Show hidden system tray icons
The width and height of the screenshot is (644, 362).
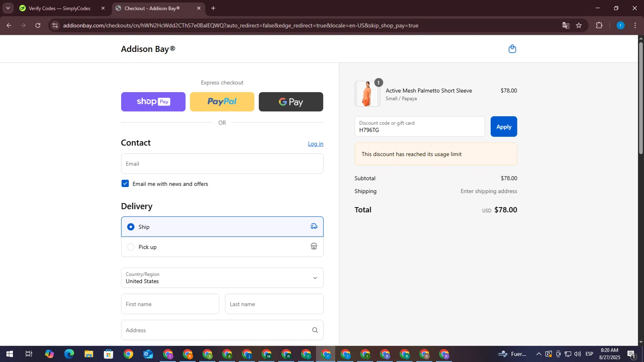pos(539,354)
